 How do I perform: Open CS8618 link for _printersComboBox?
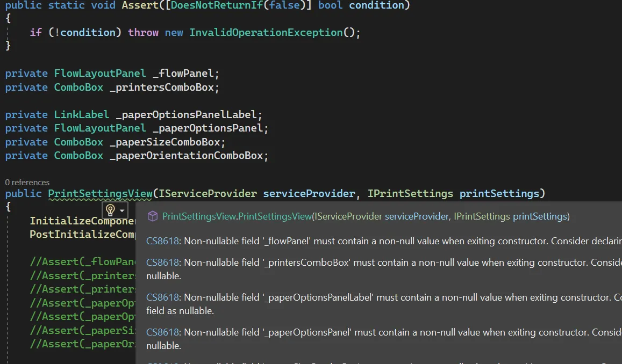(163, 262)
